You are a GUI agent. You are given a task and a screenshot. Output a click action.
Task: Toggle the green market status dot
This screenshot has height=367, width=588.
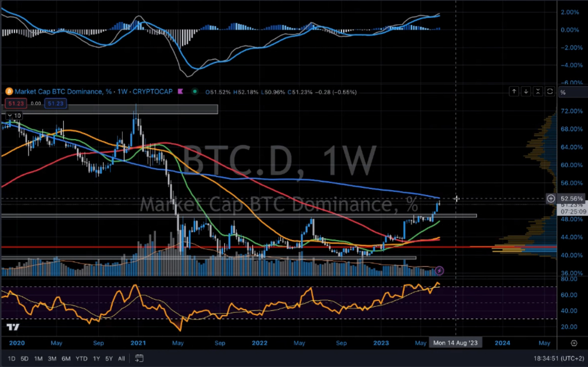[195, 92]
